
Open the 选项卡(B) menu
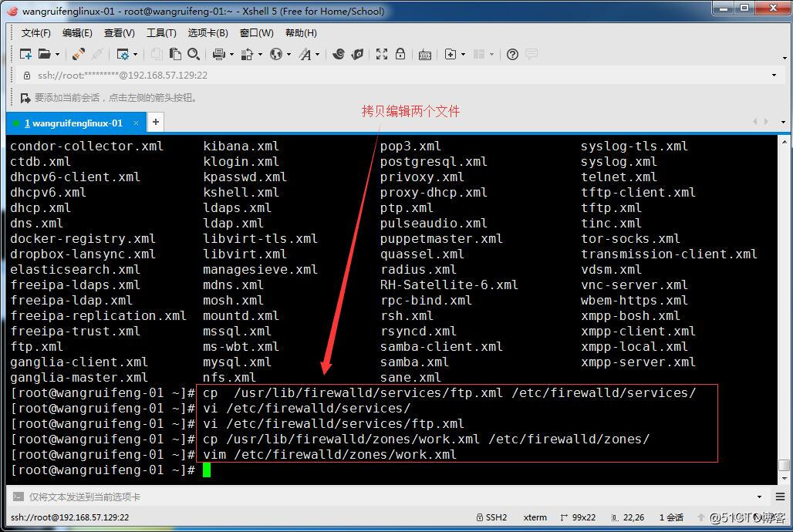(208, 33)
